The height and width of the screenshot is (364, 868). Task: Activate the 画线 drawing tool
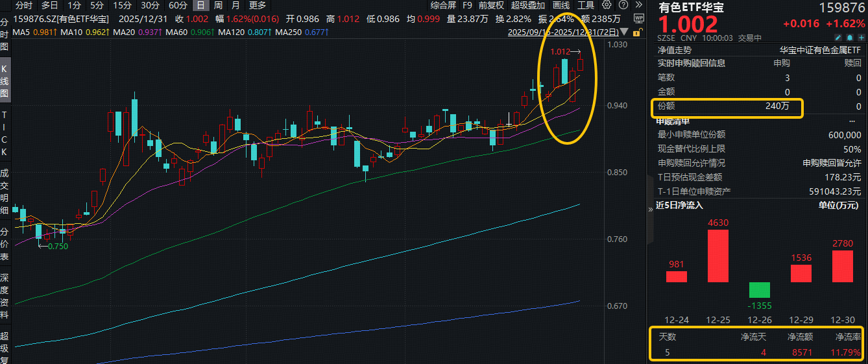[561, 5]
